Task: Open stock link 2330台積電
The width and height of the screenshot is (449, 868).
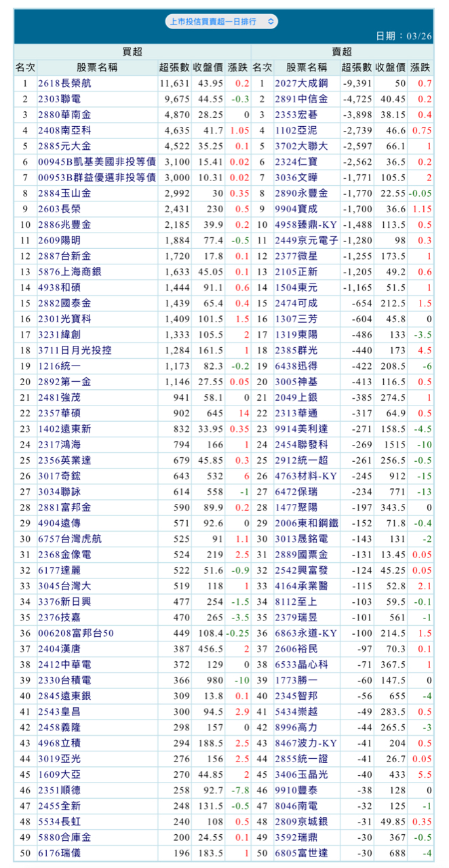Action: tap(64, 681)
